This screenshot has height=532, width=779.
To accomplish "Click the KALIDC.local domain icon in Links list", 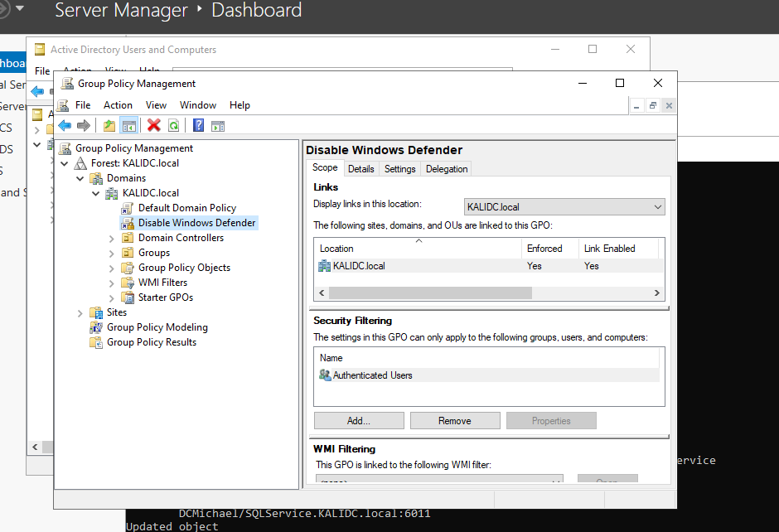I will click(x=324, y=266).
